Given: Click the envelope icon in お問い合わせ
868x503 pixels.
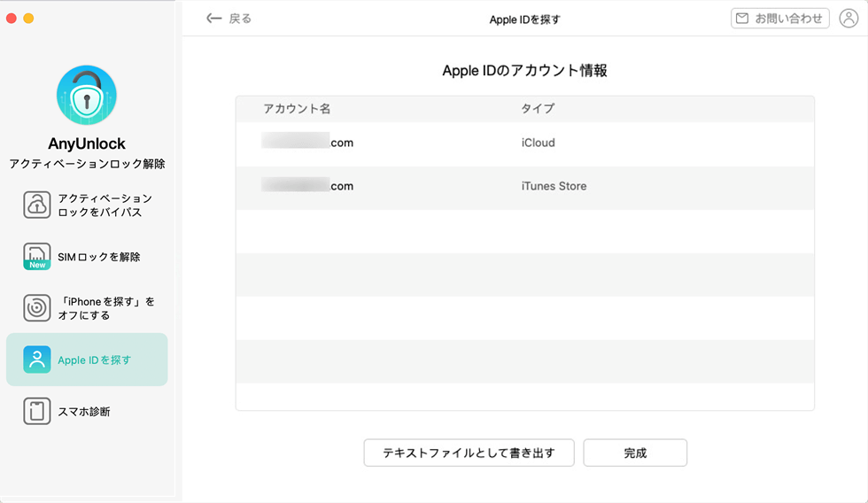Looking at the screenshot, I should click(742, 19).
